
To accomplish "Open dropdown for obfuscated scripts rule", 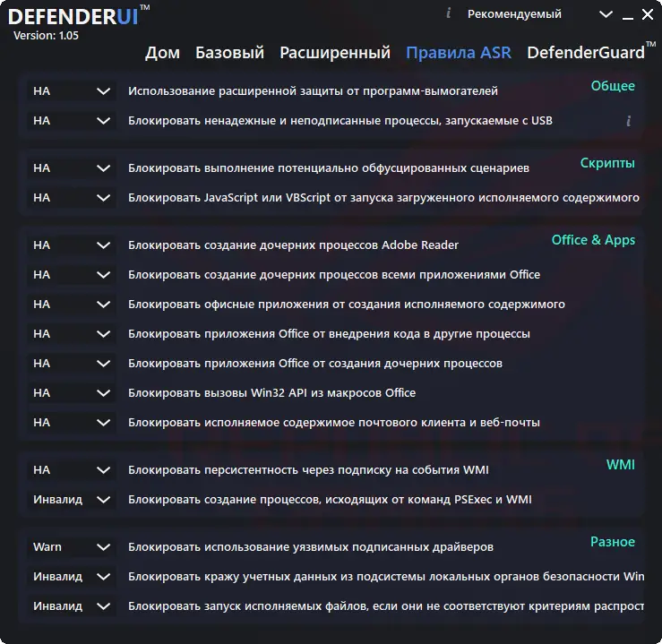I will [72, 168].
